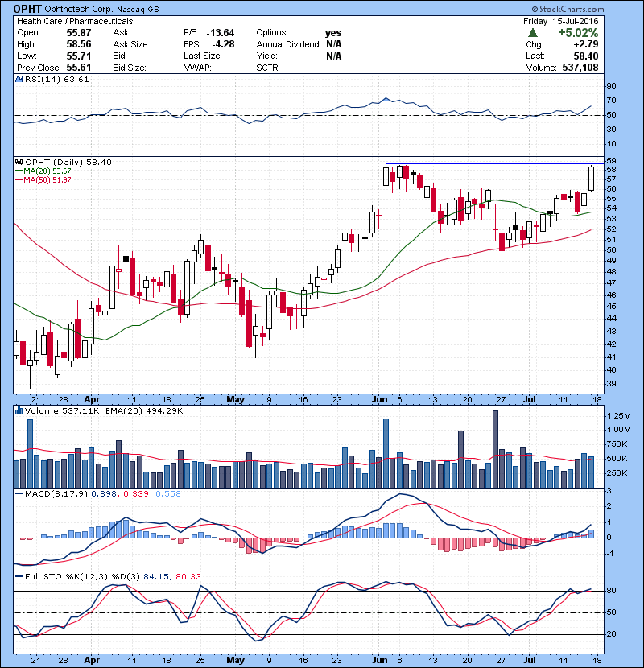The width and height of the screenshot is (644, 668).
Task: Select Health Care / Pharmaceuticals sector text
Action: pyautogui.click(x=75, y=21)
